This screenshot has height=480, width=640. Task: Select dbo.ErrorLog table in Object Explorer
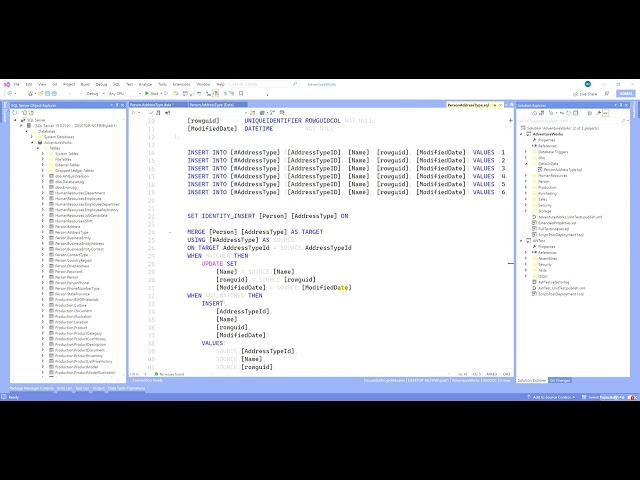66,187
